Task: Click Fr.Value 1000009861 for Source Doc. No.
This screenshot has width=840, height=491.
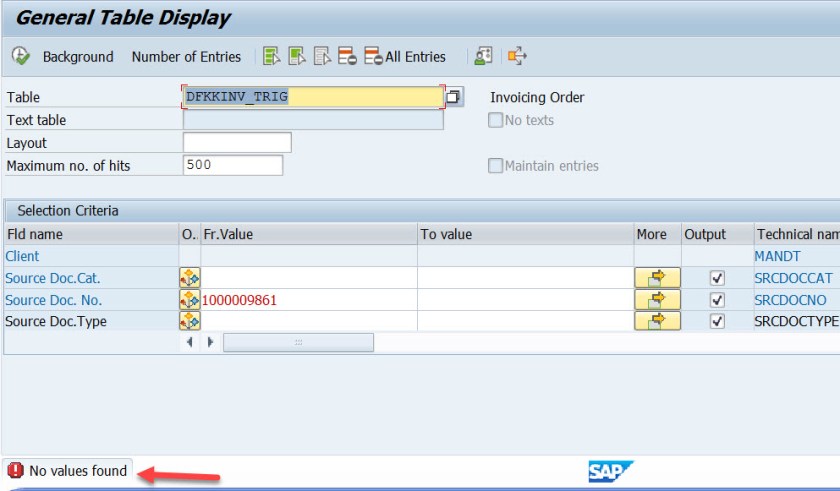Action: click(309, 300)
